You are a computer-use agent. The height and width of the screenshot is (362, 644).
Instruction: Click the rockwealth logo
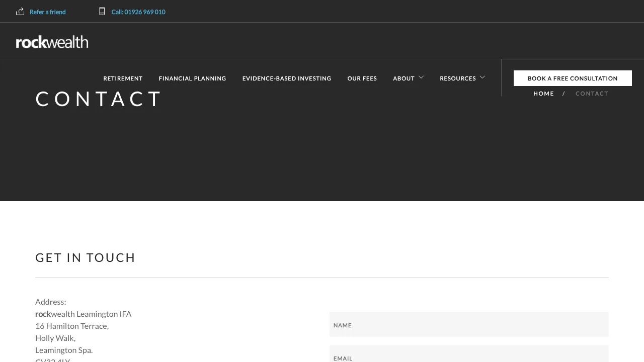52,42
